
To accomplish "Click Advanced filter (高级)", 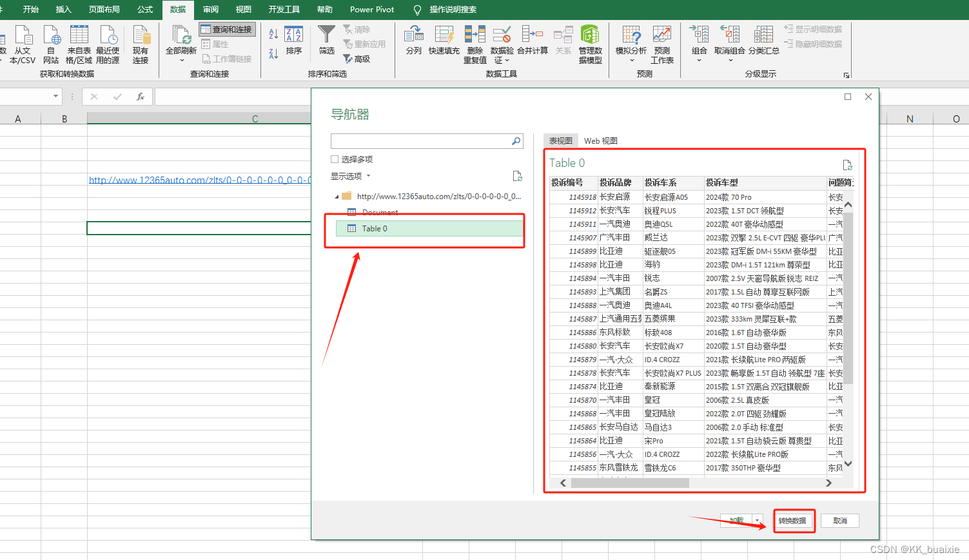I will [357, 59].
